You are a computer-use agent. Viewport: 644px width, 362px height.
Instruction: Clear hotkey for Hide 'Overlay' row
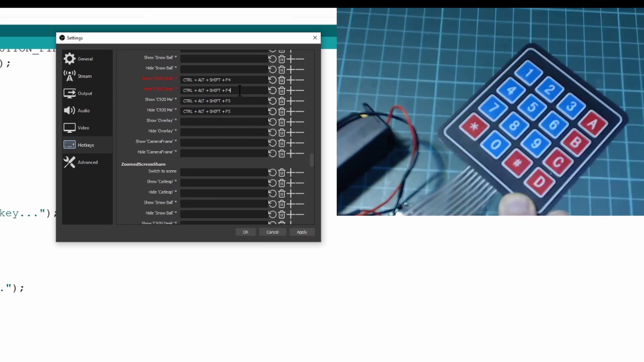click(282, 132)
